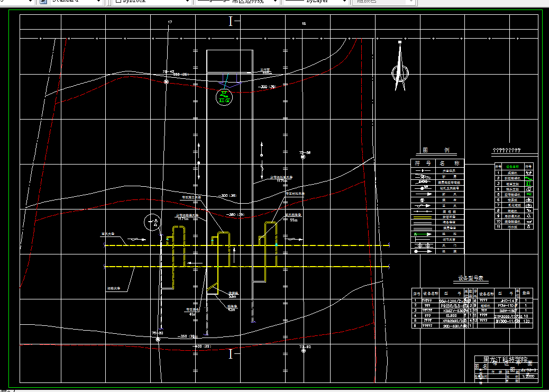
Task: Click the 设备型号表 table title
Action: 471,278
